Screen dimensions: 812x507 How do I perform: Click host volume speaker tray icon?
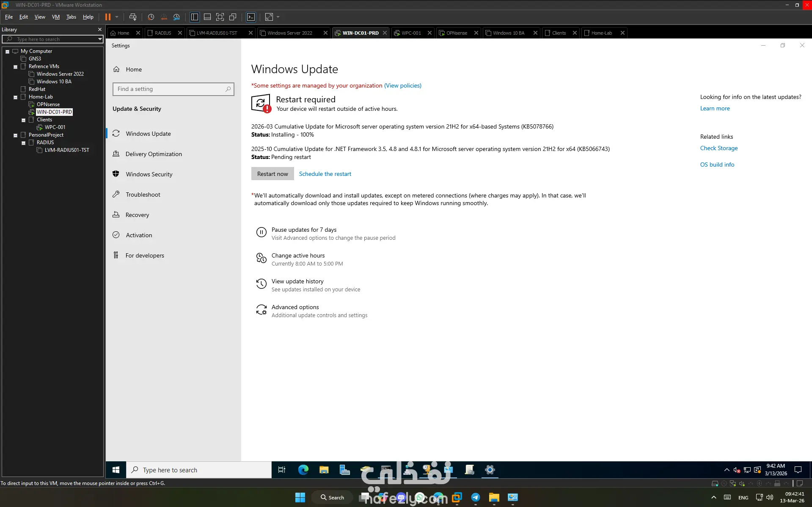click(x=770, y=497)
